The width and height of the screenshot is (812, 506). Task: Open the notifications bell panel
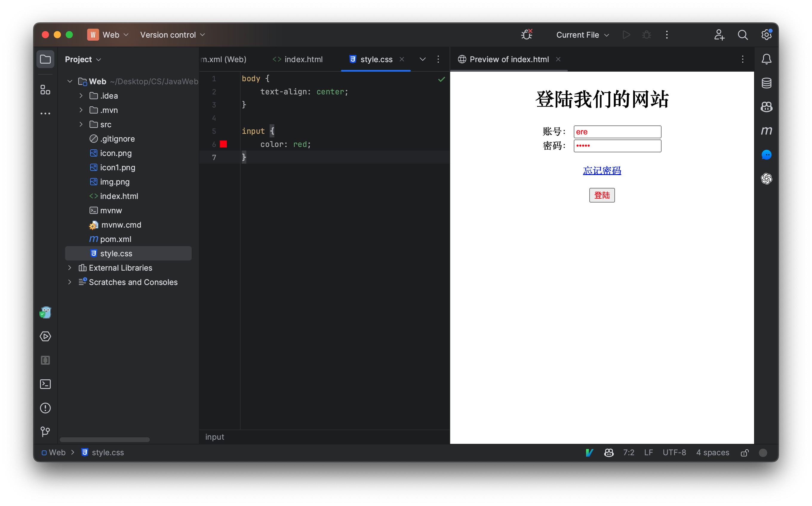pos(766,59)
